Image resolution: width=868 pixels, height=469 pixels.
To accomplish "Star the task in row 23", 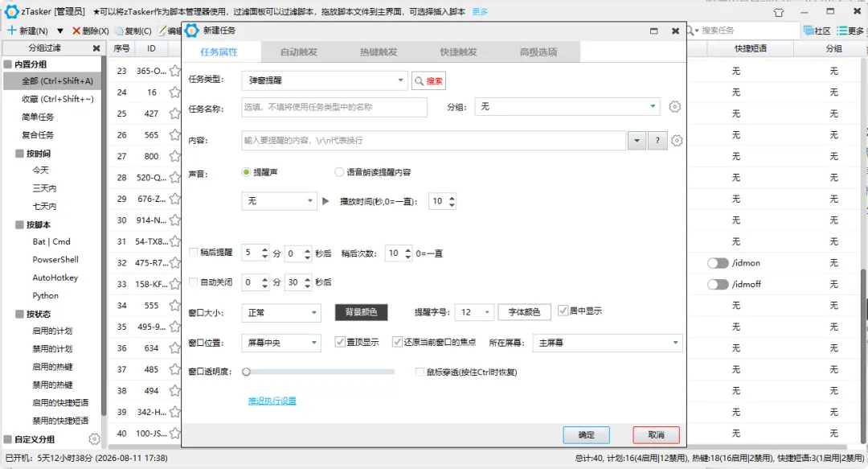I will coord(175,71).
